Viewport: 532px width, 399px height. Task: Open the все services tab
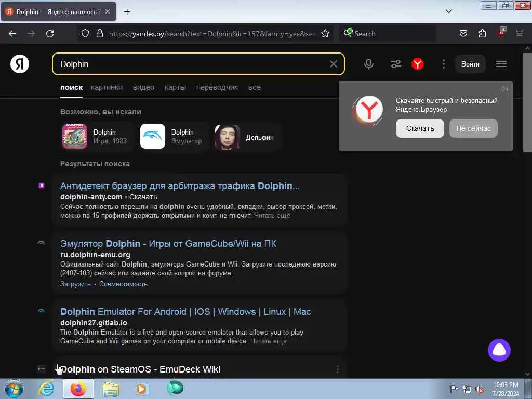click(255, 87)
